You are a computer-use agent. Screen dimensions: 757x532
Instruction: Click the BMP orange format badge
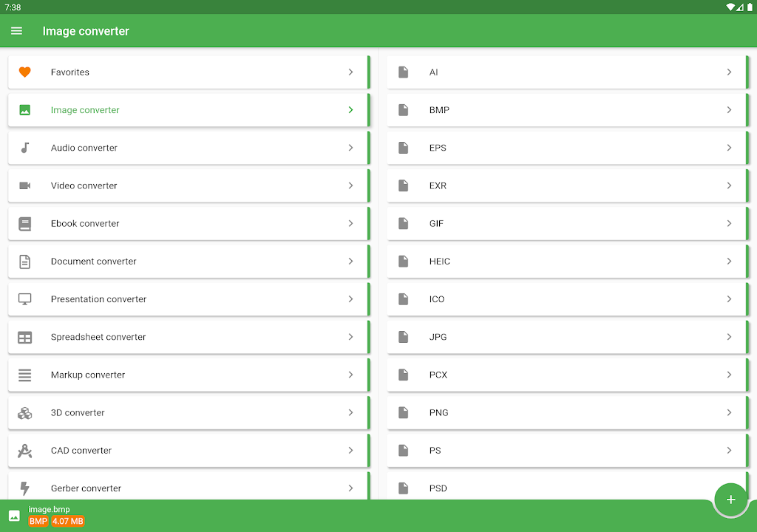[x=38, y=522]
